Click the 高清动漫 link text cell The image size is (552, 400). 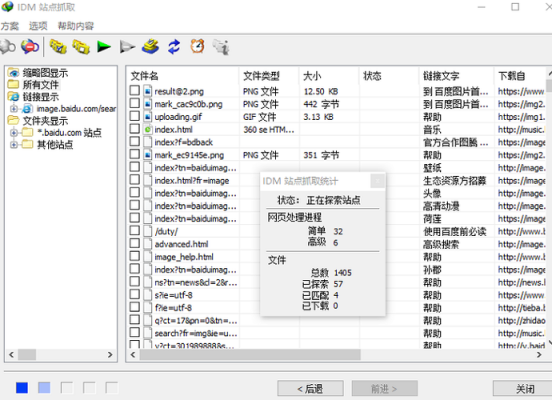click(x=441, y=206)
